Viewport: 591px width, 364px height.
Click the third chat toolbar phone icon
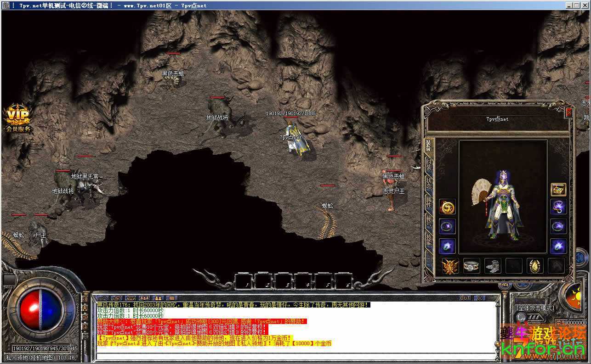click(x=130, y=298)
